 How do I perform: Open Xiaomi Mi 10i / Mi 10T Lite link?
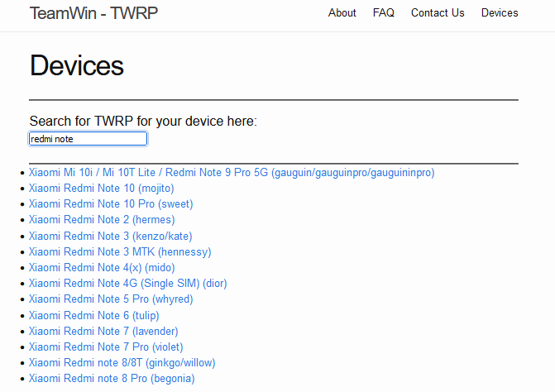click(x=232, y=173)
